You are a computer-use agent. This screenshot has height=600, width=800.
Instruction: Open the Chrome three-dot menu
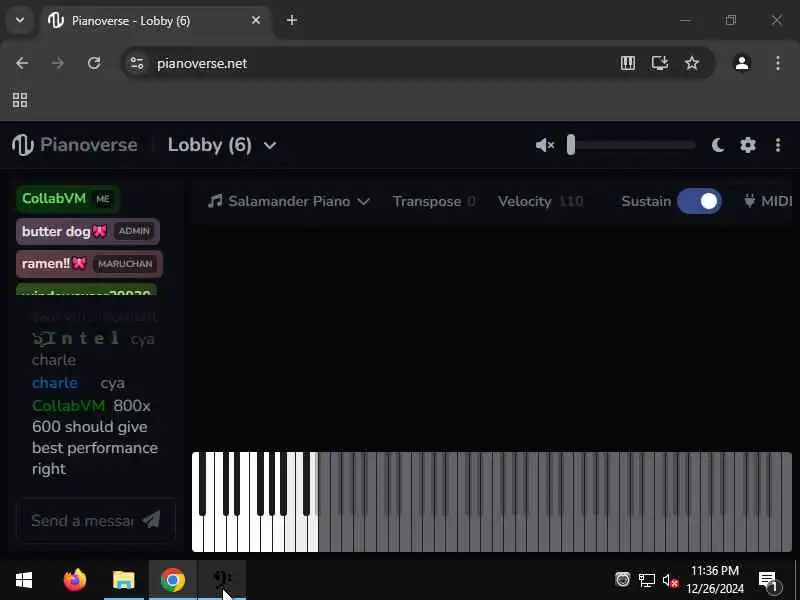tap(778, 63)
